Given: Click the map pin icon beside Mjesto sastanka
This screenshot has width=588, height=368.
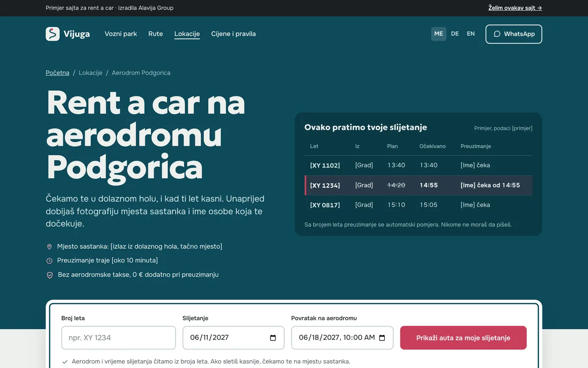Looking at the screenshot, I should point(49,247).
